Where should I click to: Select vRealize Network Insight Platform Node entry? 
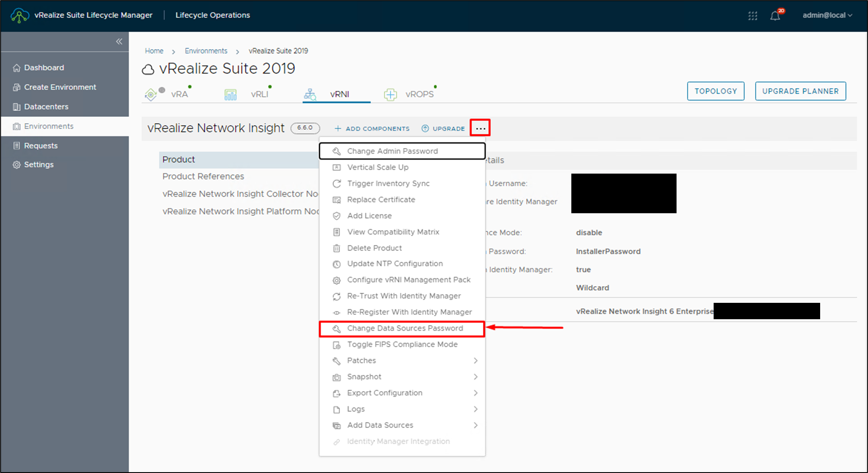coord(241,212)
